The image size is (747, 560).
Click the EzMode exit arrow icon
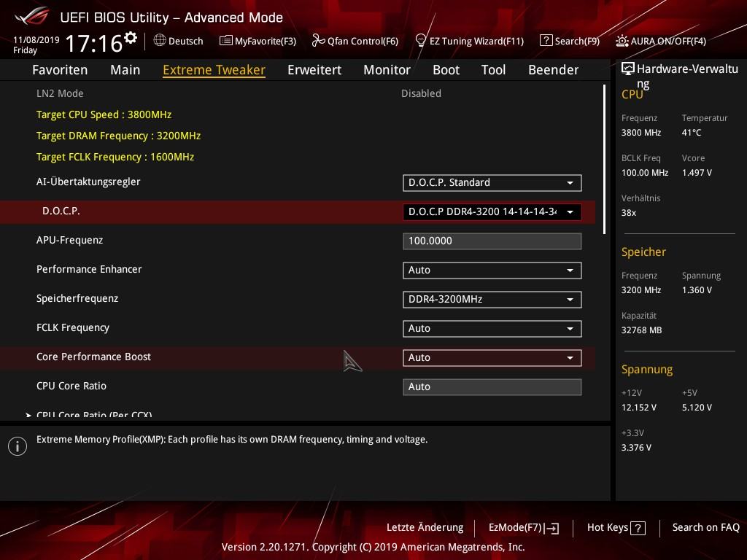(551, 528)
